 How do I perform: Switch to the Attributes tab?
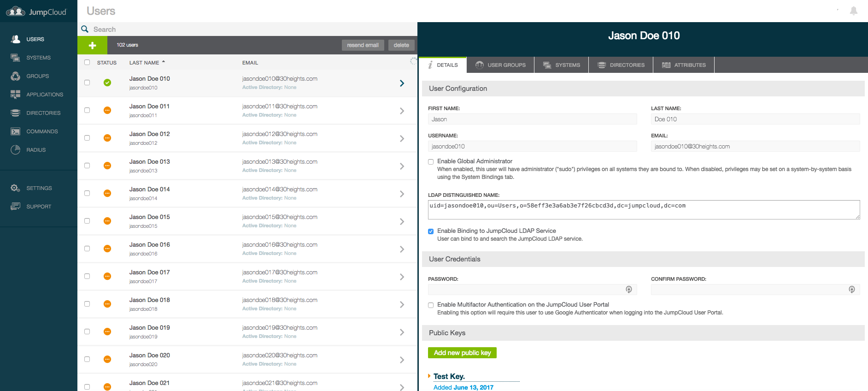(684, 65)
